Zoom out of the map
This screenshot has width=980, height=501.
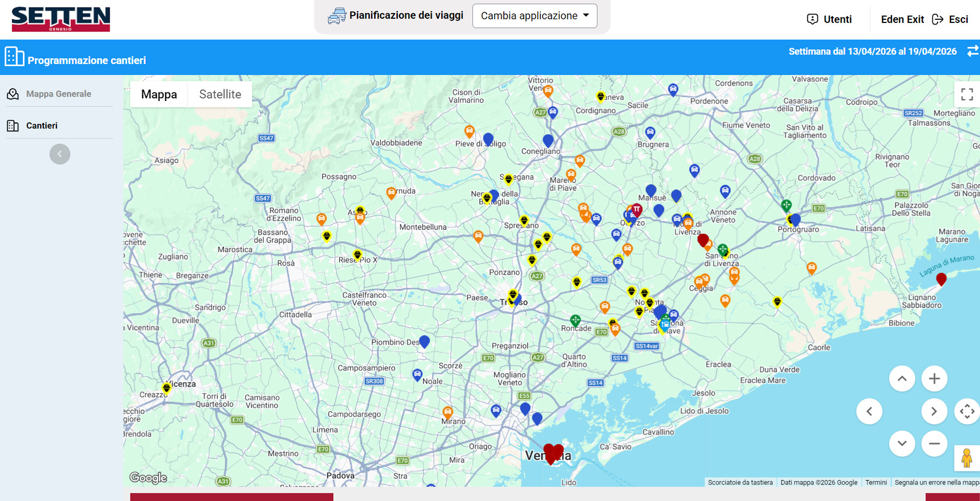click(934, 443)
